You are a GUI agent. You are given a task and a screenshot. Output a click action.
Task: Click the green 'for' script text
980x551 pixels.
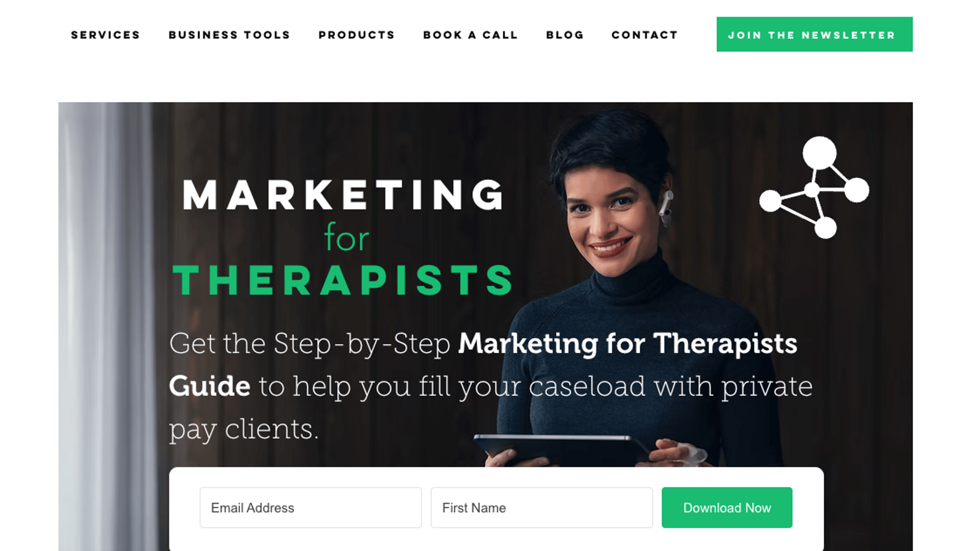coord(347,238)
